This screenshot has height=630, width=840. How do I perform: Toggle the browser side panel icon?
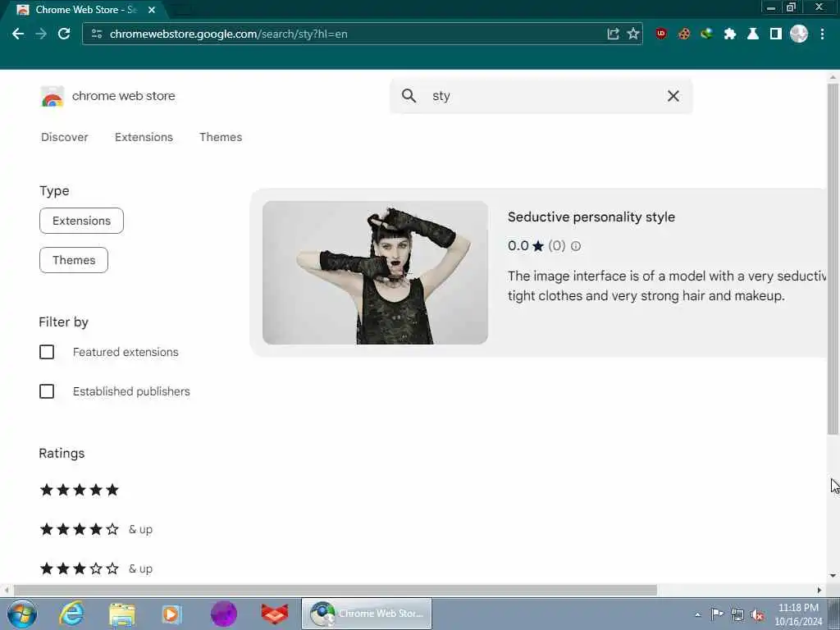776,34
